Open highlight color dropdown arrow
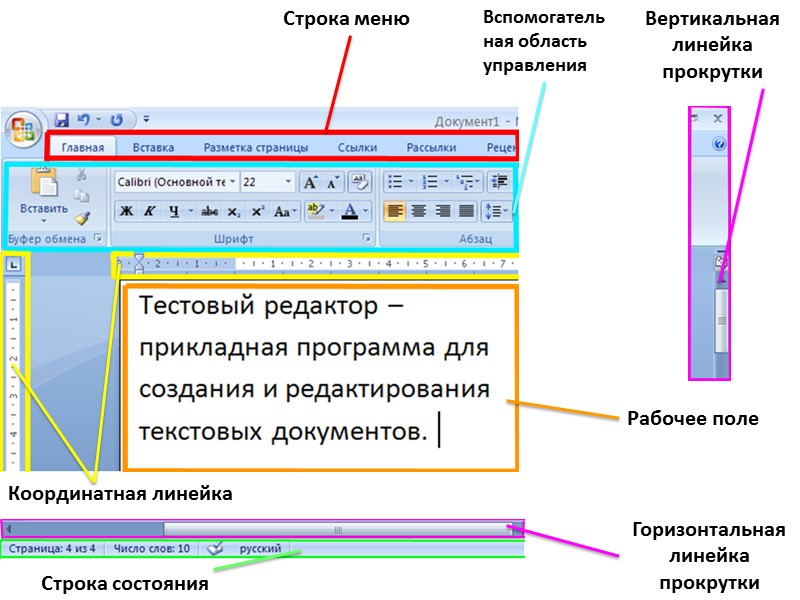The image size is (800, 600). click(332, 211)
